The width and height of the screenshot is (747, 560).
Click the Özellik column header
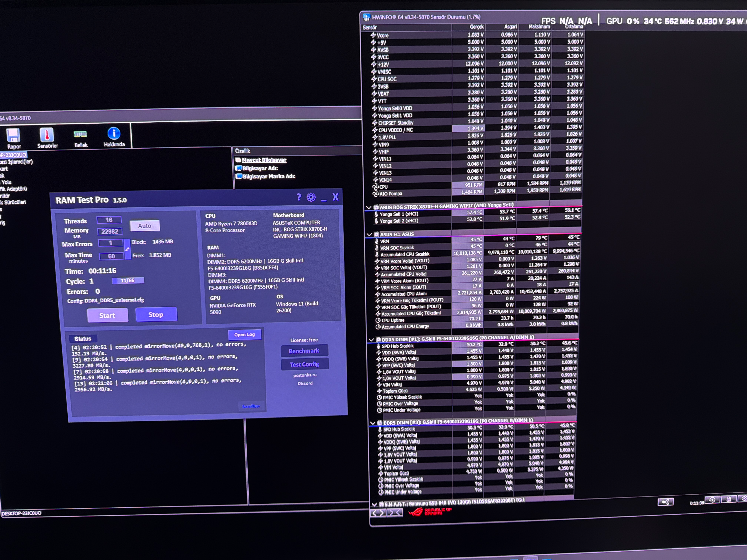pyautogui.click(x=297, y=151)
